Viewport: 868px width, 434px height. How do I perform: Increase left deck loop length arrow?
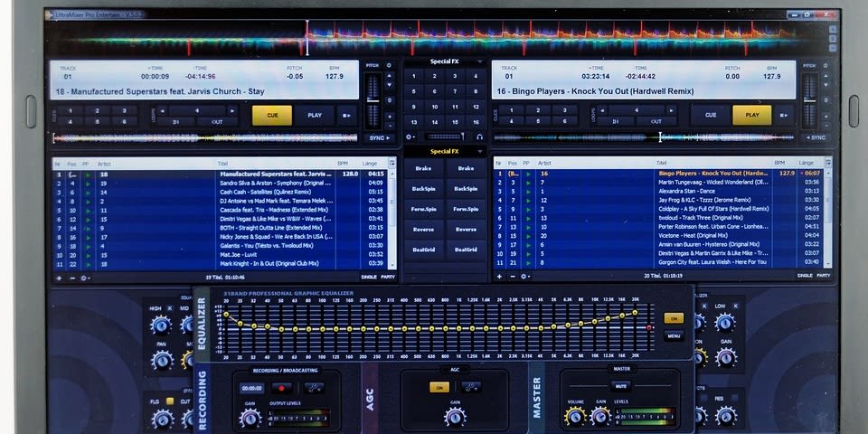pyautogui.click(x=232, y=110)
